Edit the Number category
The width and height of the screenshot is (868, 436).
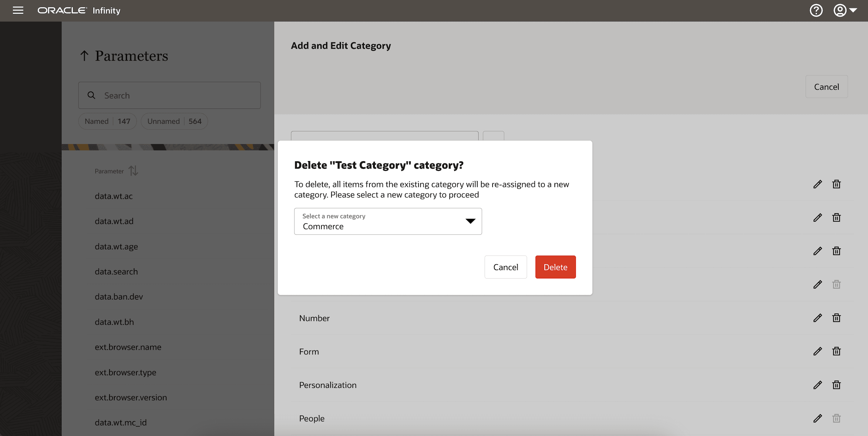(817, 318)
